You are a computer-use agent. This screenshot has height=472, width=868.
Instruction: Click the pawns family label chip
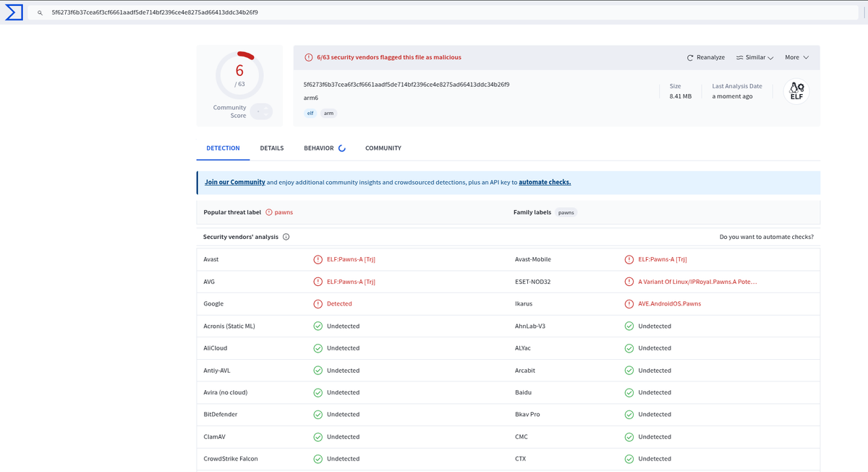[x=566, y=213]
